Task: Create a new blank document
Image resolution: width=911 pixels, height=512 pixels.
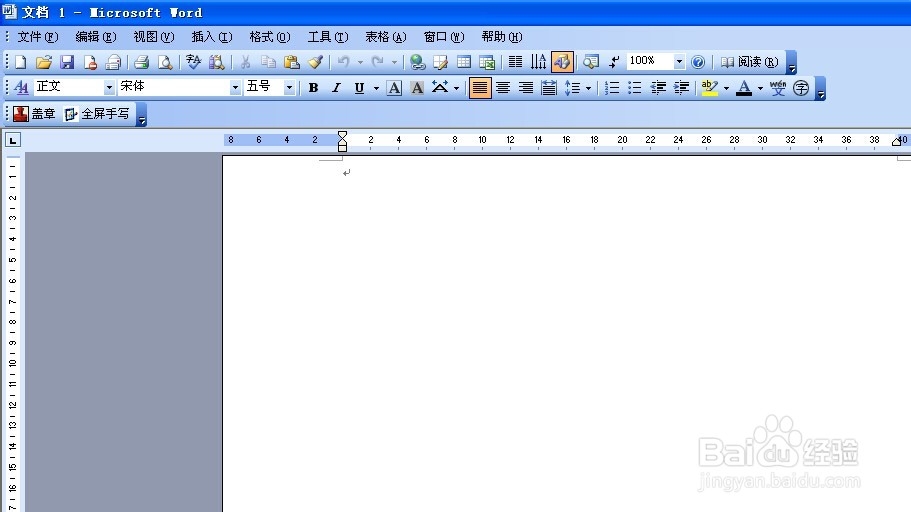Action: [x=20, y=62]
